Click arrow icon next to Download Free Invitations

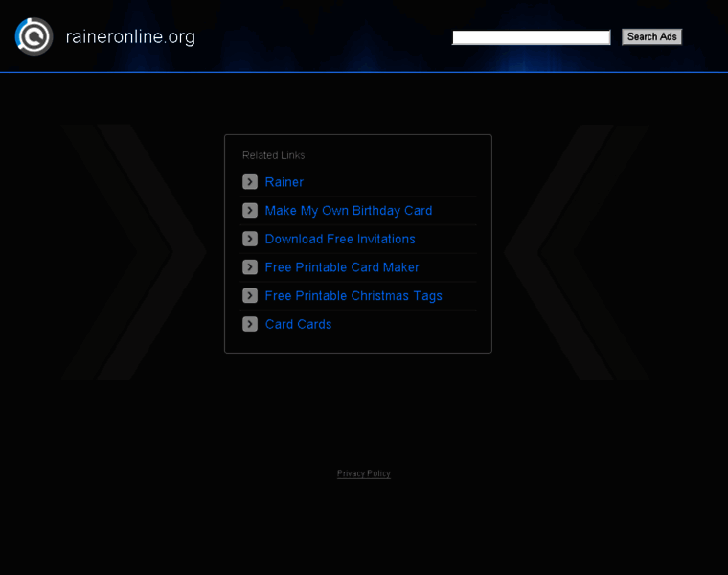coord(250,239)
